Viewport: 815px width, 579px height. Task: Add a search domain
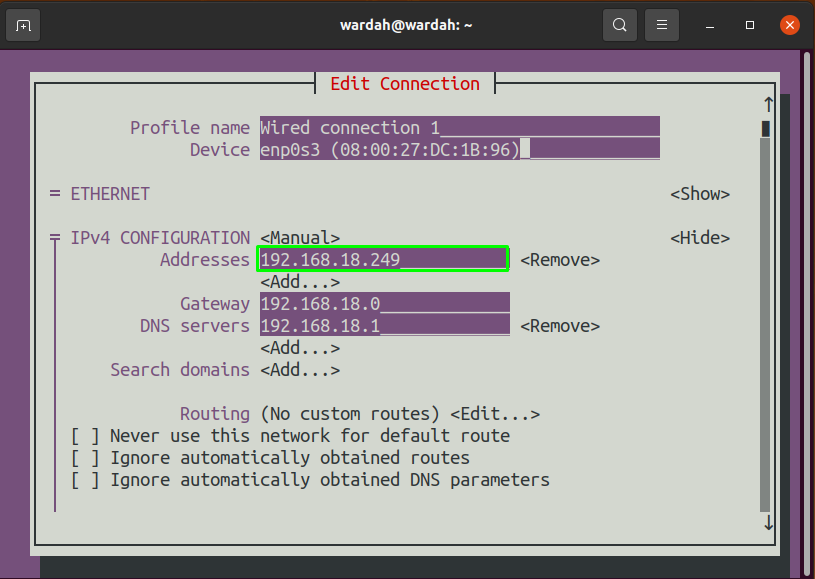300,370
